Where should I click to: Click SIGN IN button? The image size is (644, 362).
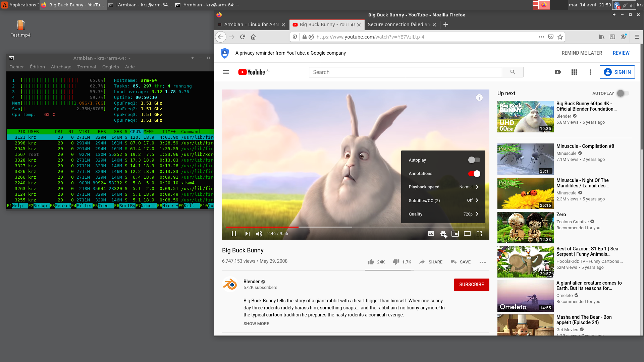(x=617, y=72)
